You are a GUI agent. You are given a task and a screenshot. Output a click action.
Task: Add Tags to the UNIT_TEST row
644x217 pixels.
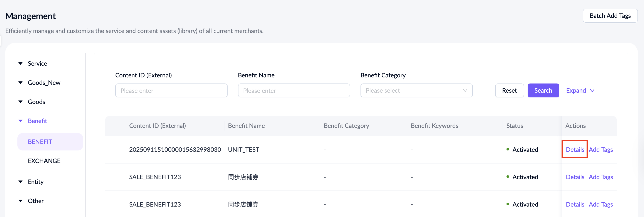[x=600, y=149]
